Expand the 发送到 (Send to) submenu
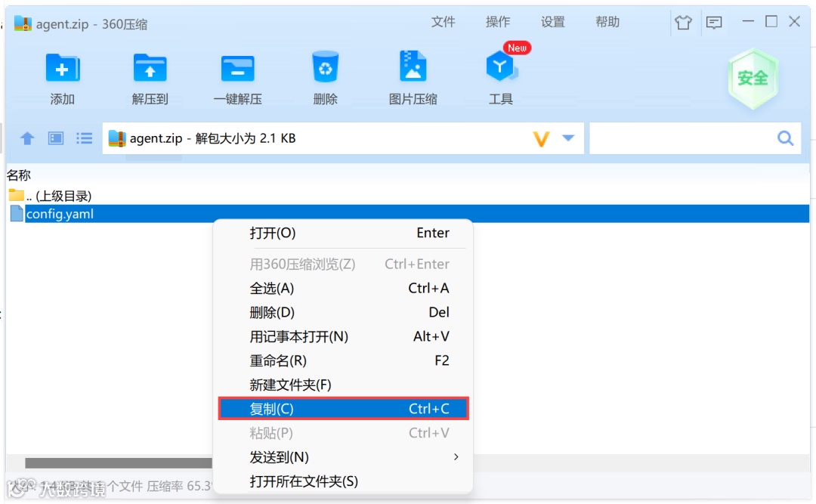This screenshot has width=816, height=504. pyautogui.click(x=344, y=457)
